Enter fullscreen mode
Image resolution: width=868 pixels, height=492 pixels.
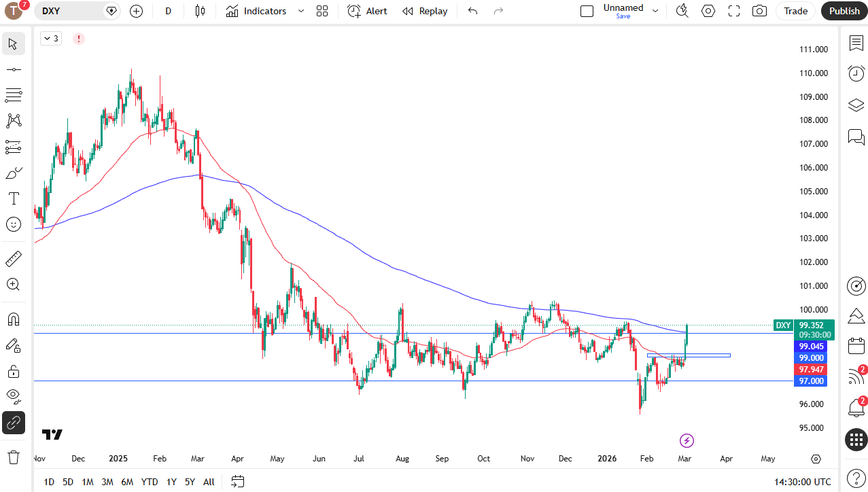click(734, 11)
